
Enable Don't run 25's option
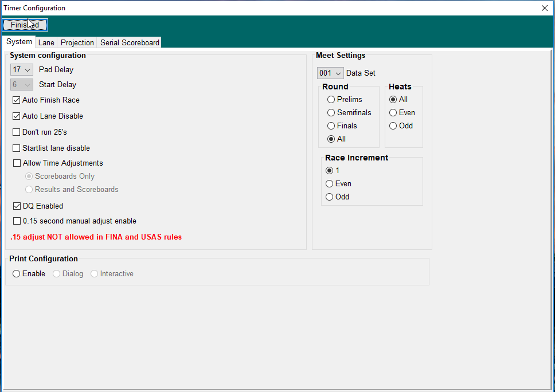tap(17, 132)
